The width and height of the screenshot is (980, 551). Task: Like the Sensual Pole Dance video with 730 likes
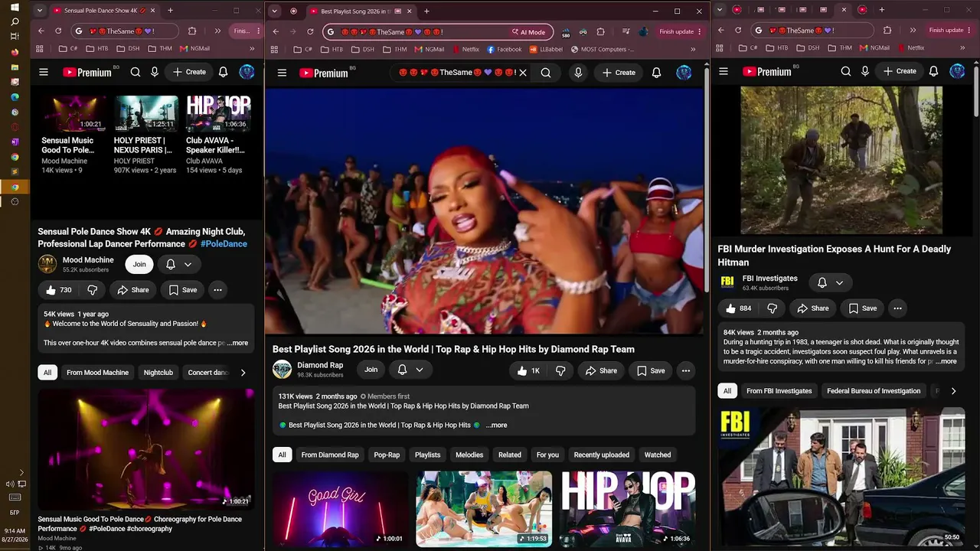point(58,290)
